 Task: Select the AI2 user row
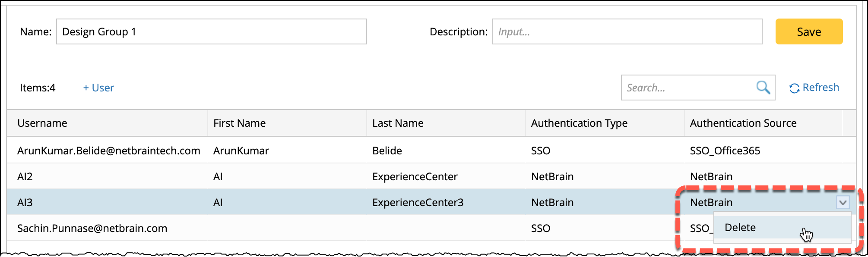[25, 176]
